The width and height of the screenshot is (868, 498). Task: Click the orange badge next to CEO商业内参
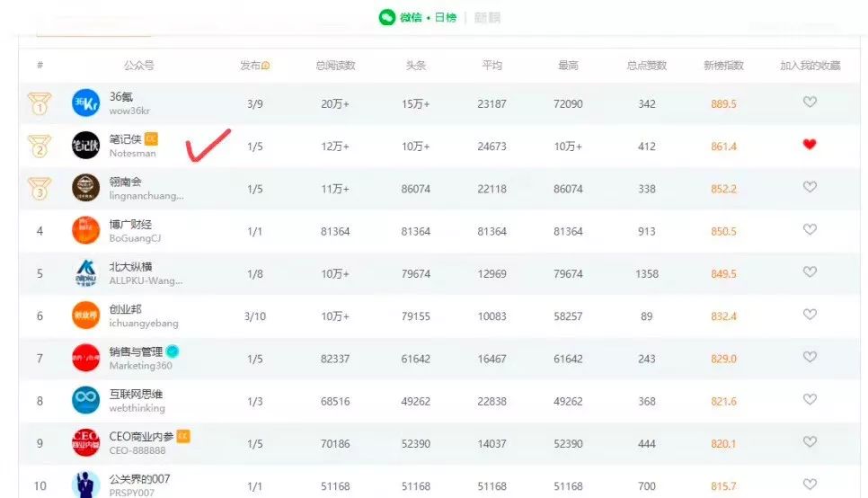pyautogui.click(x=183, y=436)
